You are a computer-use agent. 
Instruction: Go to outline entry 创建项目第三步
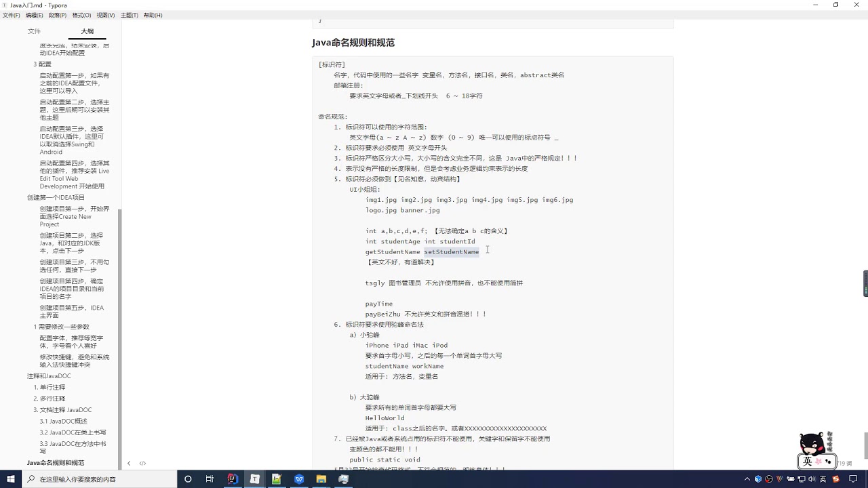tap(74, 266)
